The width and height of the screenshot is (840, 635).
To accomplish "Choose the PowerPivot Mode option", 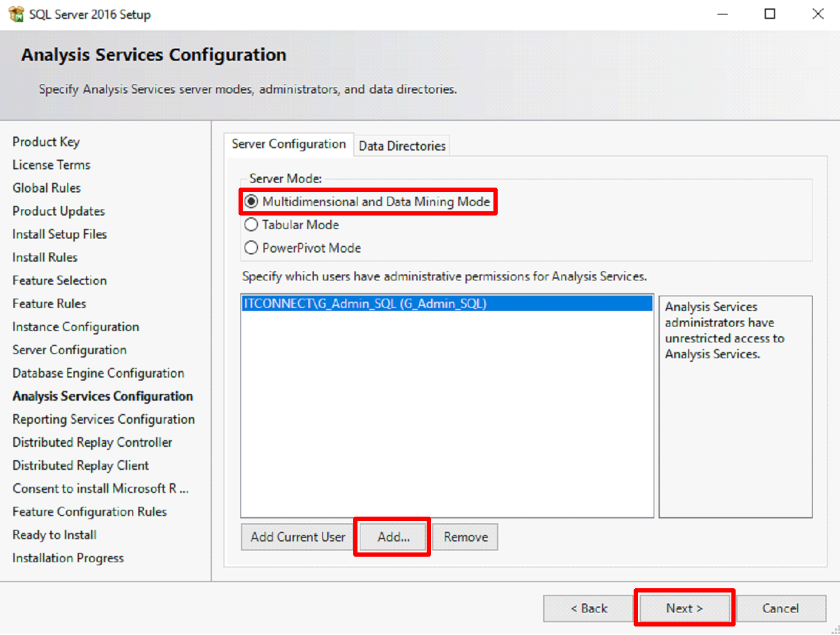I will pyautogui.click(x=251, y=248).
